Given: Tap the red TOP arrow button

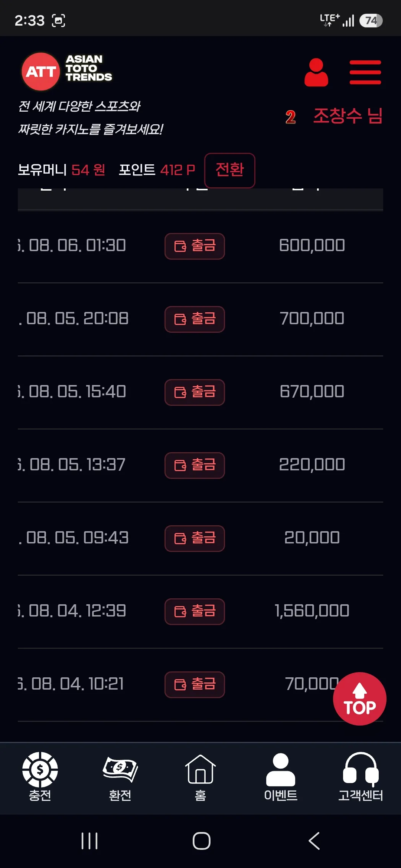Looking at the screenshot, I should click(359, 699).
